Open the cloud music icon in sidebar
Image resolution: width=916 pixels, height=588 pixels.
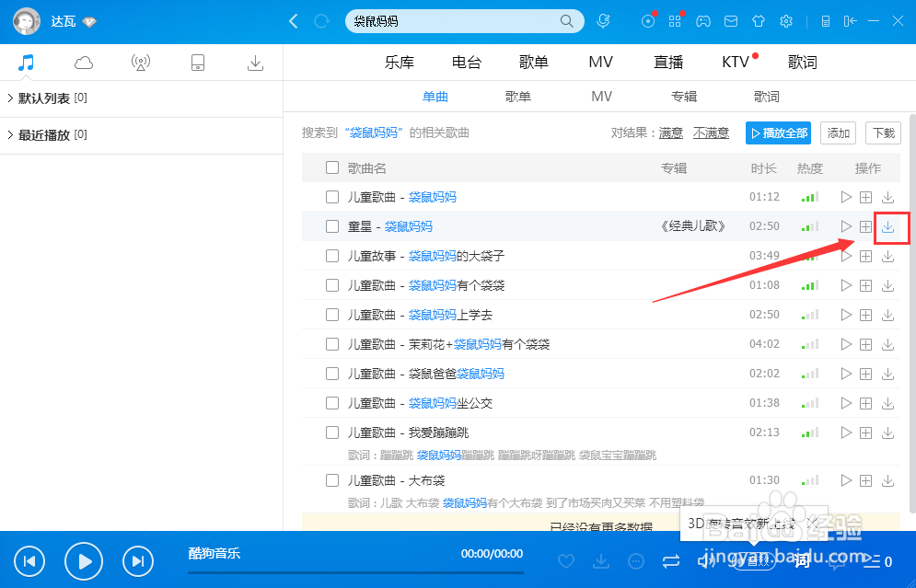click(x=83, y=62)
